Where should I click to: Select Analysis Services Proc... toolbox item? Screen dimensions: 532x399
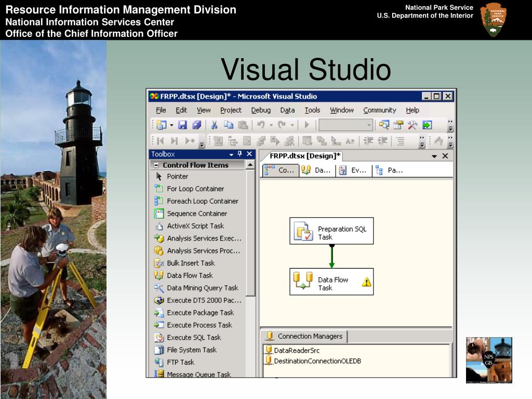pyautogui.click(x=197, y=251)
